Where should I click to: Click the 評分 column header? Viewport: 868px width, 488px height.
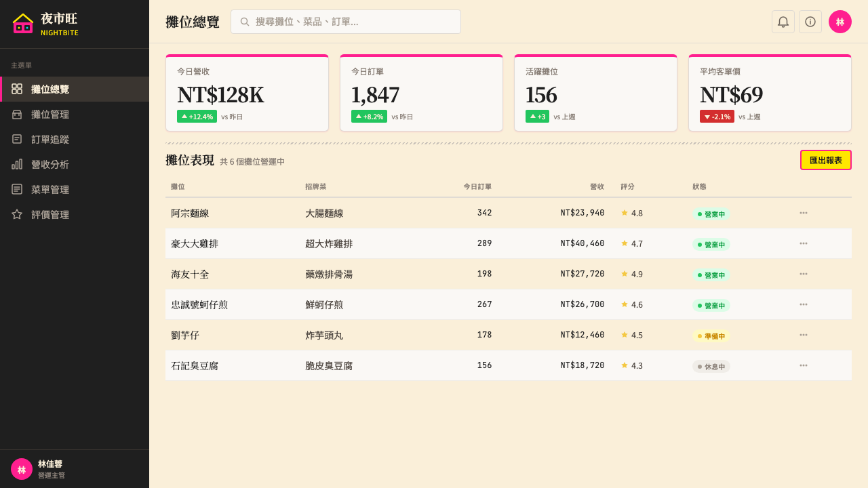point(627,186)
